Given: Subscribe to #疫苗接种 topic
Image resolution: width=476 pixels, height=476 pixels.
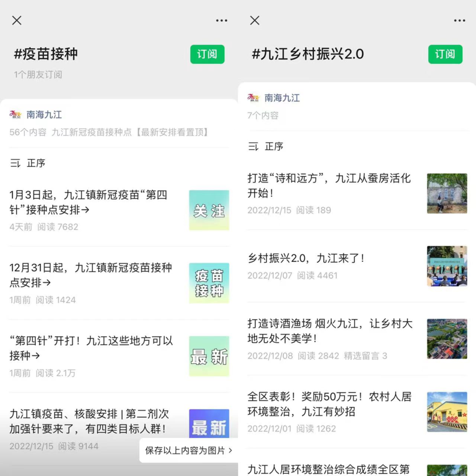Looking at the screenshot, I should coord(207,54).
